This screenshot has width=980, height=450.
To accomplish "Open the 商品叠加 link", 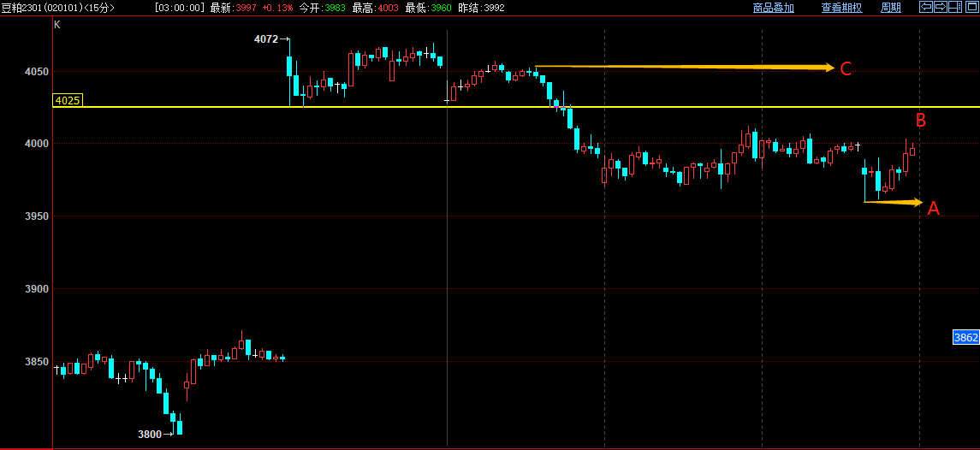I will [774, 8].
